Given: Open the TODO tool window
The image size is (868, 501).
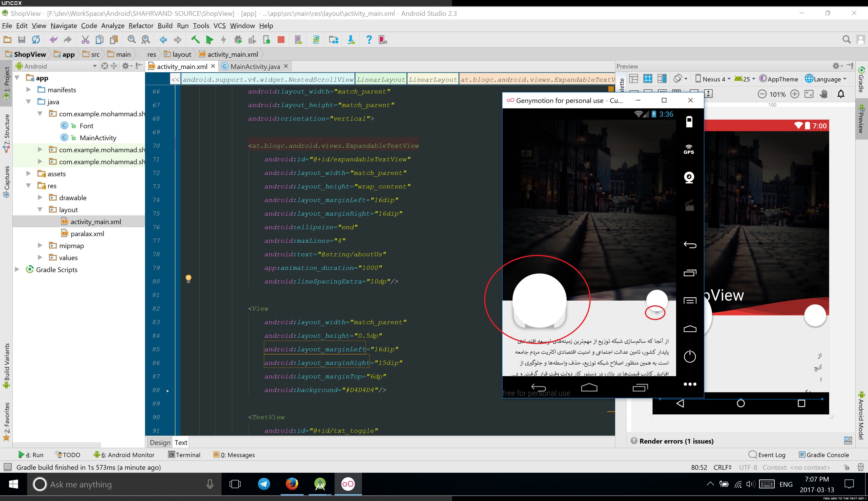Looking at the screenshot, I should click(68, 455).
